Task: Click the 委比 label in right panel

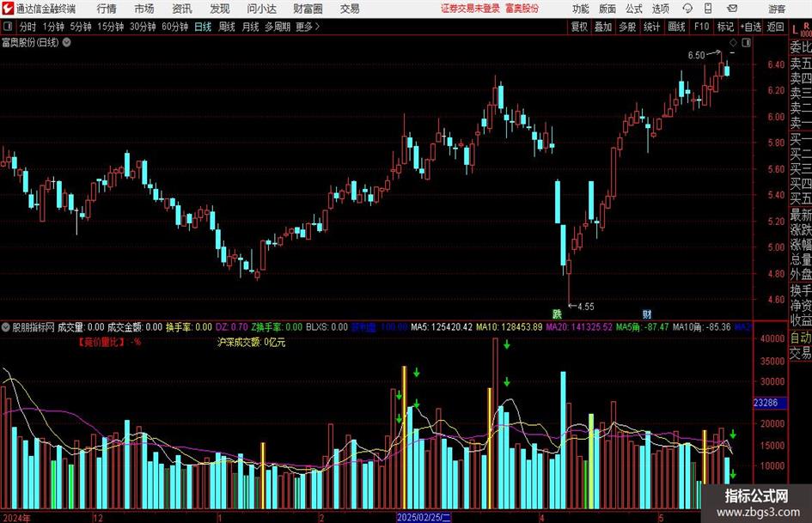Action: pos(801,47)
